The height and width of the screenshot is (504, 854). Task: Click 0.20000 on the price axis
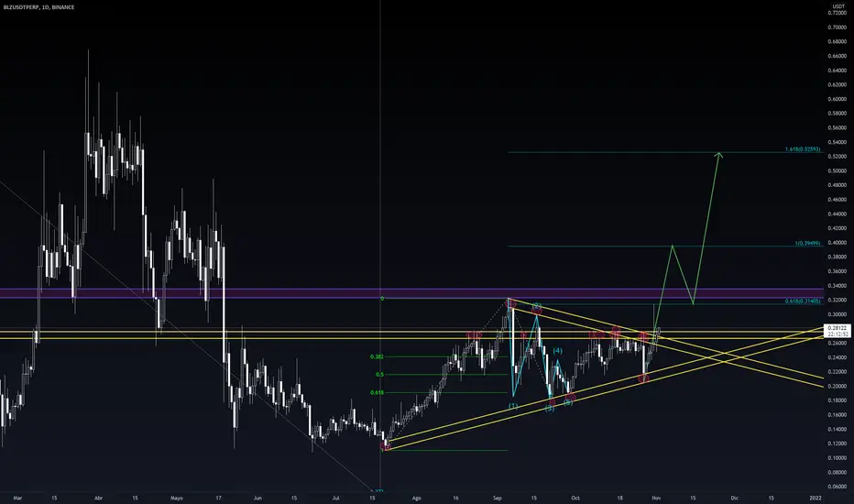[x=837, y=387]
